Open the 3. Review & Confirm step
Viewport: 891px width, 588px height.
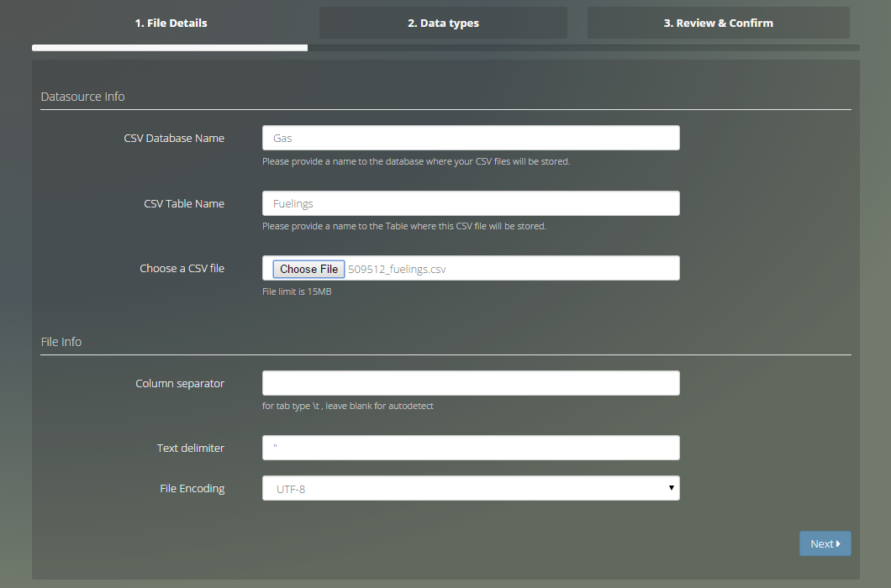718,23
